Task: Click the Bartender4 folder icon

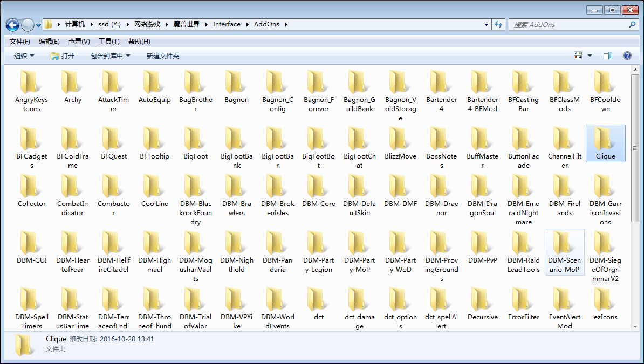Action: (441, 83)
